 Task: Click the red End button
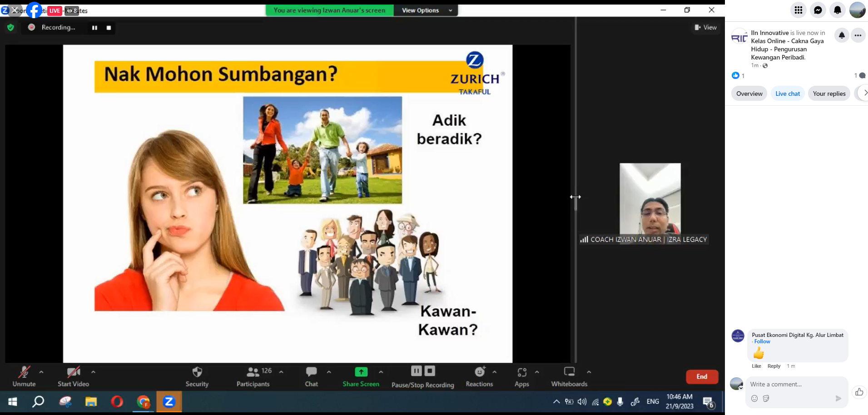pyautogui.click(x=702, y=376)
